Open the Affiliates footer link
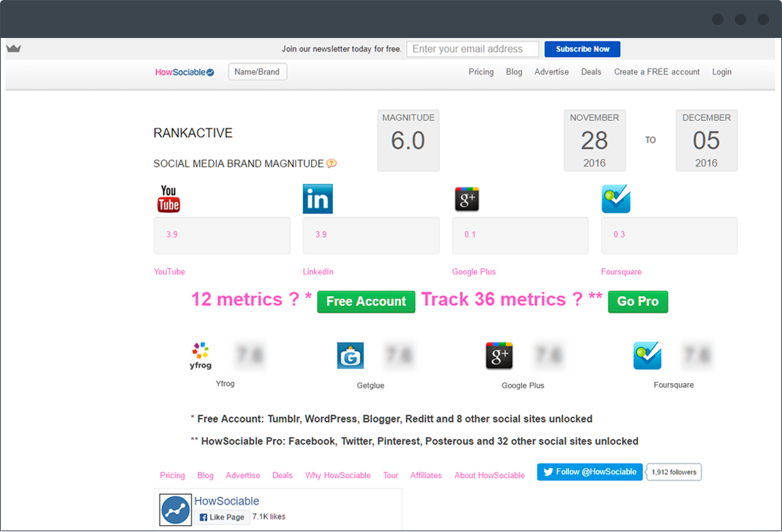 426,475
